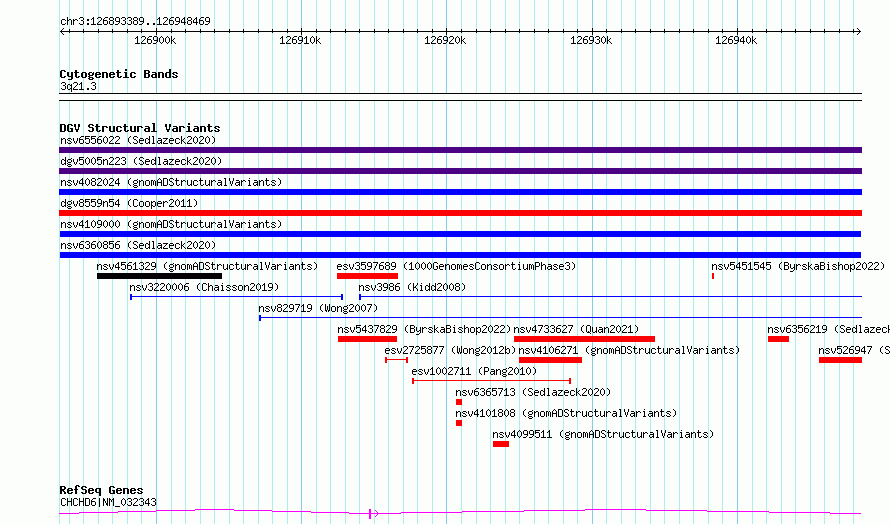The image size is (890, 524).
Task: Click the small nsv6365713 red marker
Action: (x=459, y=402)
